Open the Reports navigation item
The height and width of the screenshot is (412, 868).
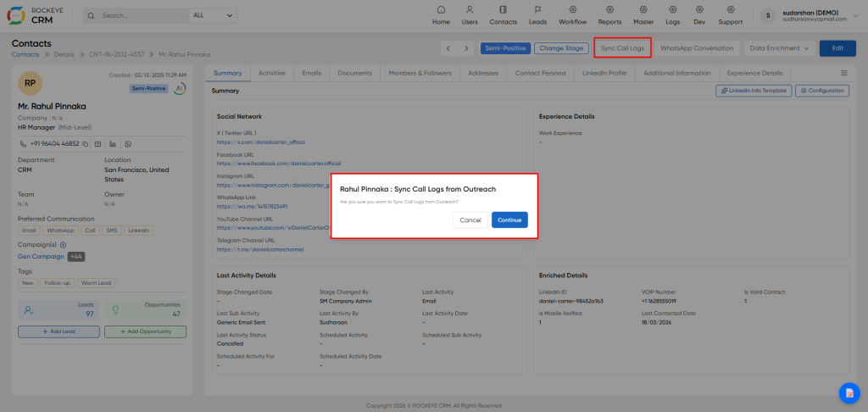click(609, 15)
